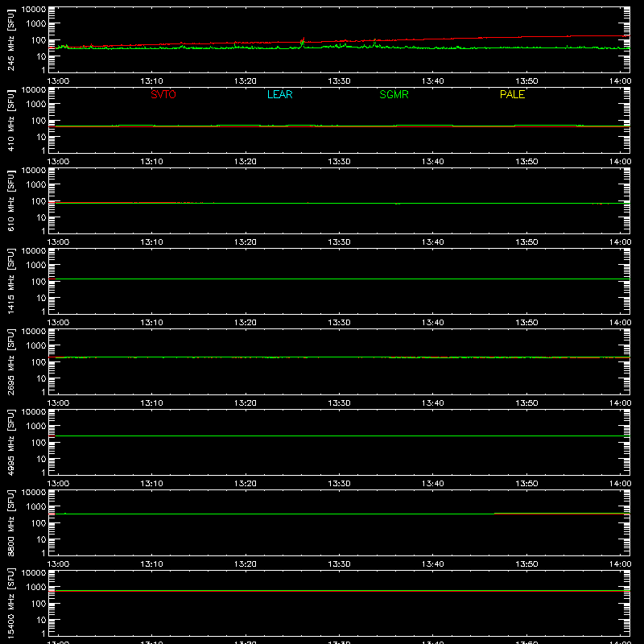
Task: Click 13:50 label beneath the 245 MHz plot
Action: [526, 81]
